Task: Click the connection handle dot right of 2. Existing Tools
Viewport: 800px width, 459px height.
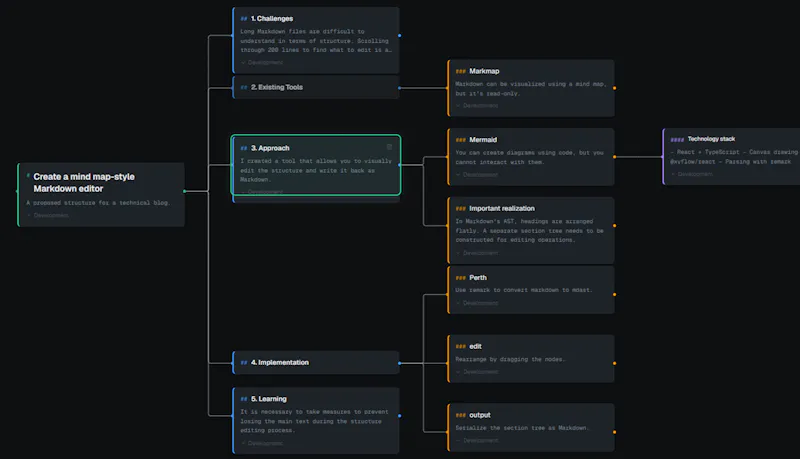Action: tap(399, 88)
